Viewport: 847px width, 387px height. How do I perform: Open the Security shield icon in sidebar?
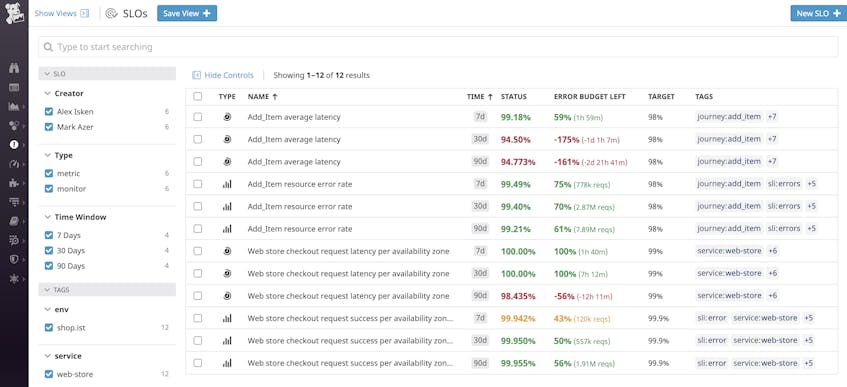point(14,259)
